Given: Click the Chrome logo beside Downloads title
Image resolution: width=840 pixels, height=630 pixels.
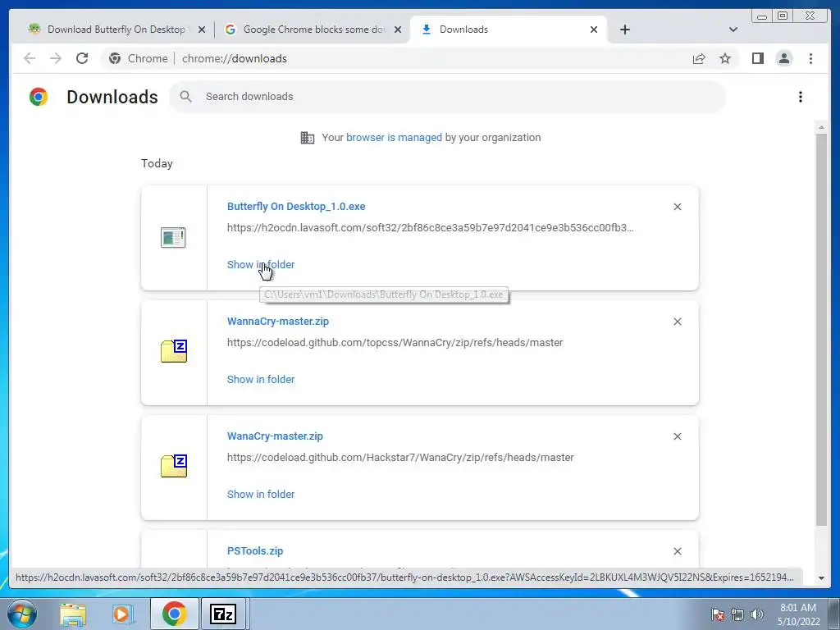Looking at the screenshot, I should 39,97.
